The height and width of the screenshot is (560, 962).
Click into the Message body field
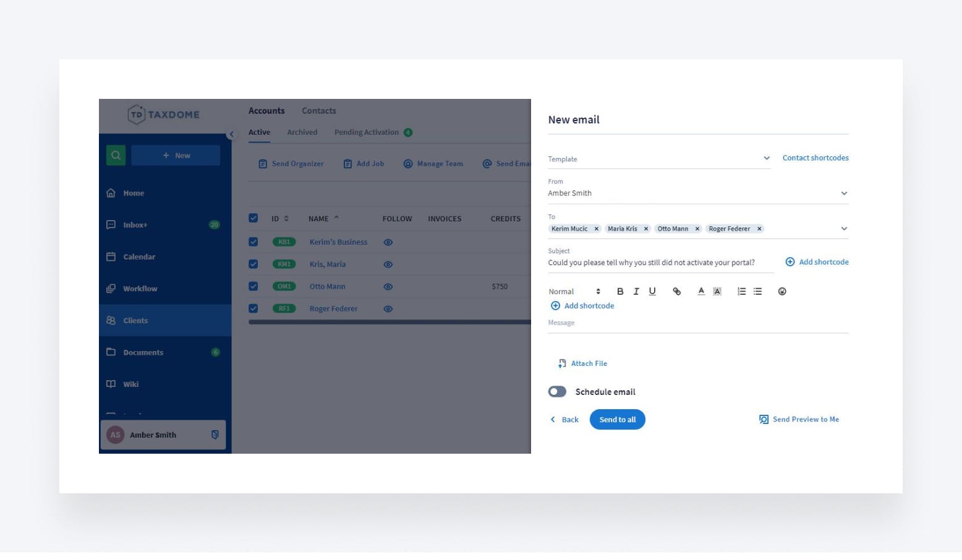pyautogui.click(x=697, y=324)
